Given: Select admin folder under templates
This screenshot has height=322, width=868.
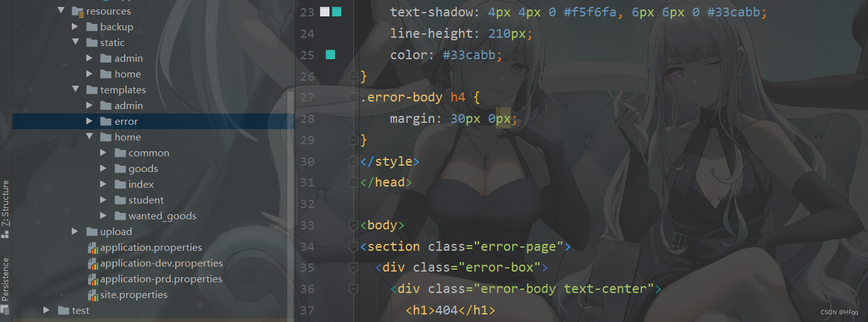Looking at the screenshot, I should point(128,106).
